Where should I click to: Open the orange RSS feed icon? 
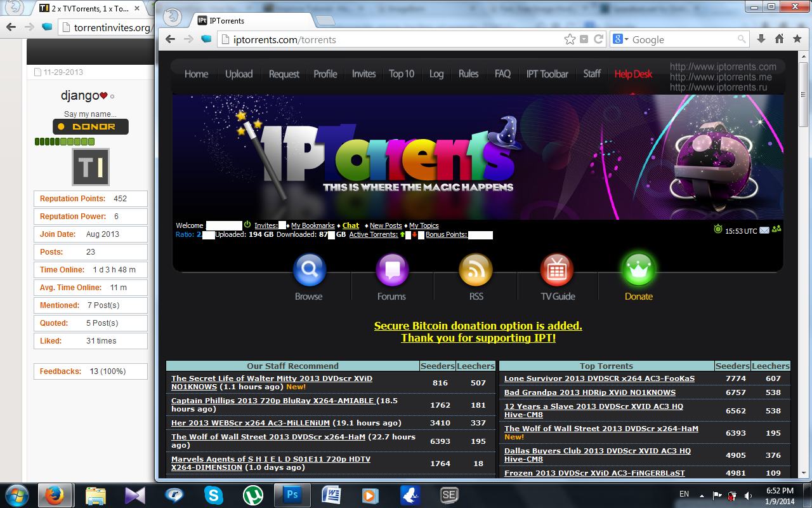pos(476,270)
